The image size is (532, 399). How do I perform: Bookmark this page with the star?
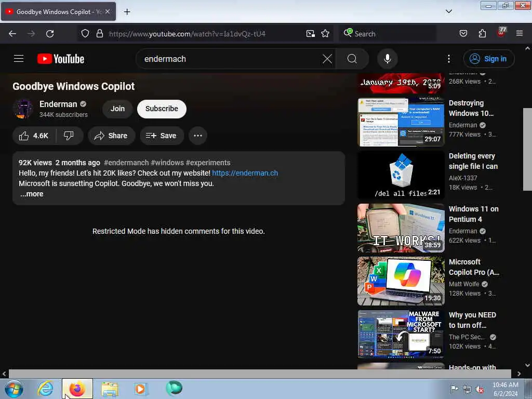tap(325, 34)
